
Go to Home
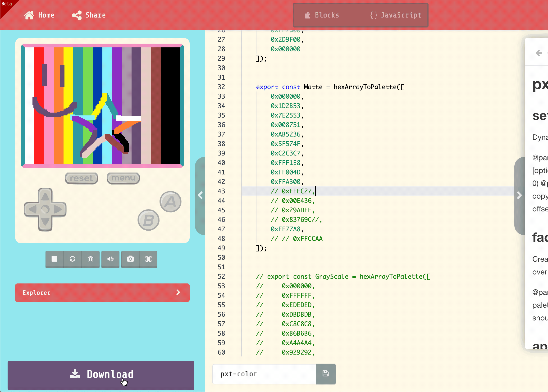[x=39, y=15]
